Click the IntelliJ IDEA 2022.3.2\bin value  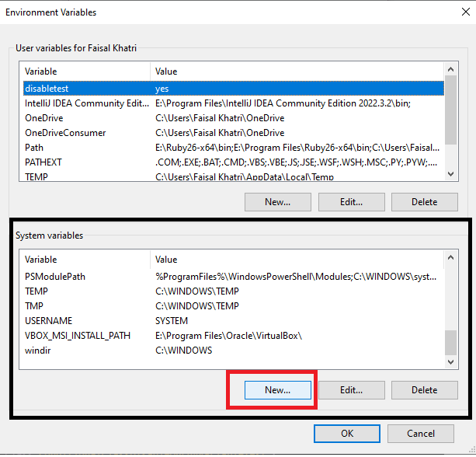(x=283, y=103)
